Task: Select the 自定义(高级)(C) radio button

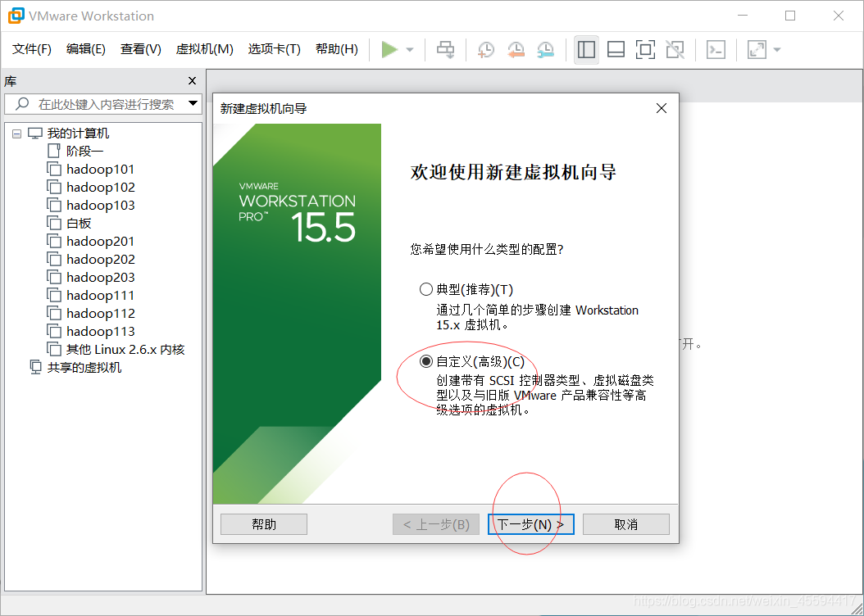Action: pos(426,362)
